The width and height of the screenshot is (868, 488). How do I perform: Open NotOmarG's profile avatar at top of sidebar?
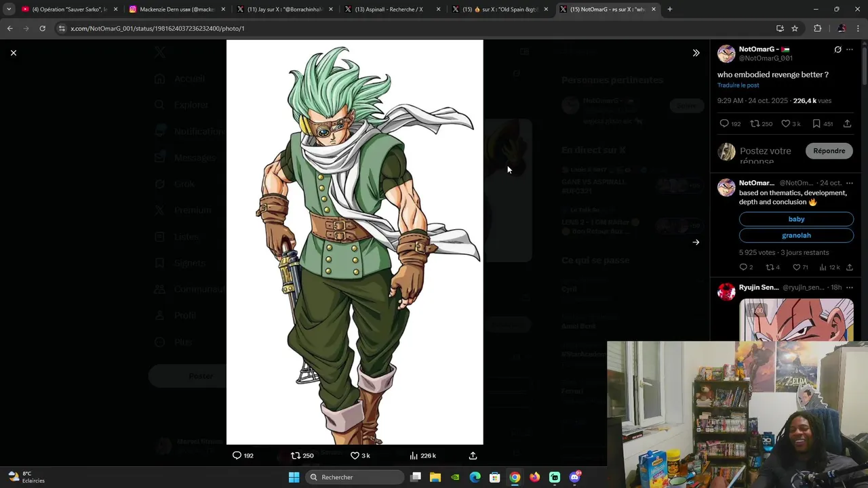click(x=726, y=54)
